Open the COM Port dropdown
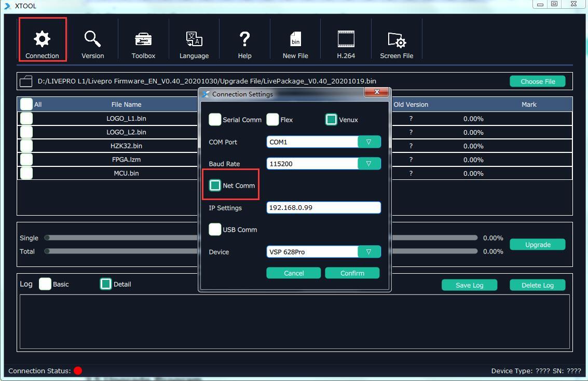588x381 pixels. (x=368, y=142)
